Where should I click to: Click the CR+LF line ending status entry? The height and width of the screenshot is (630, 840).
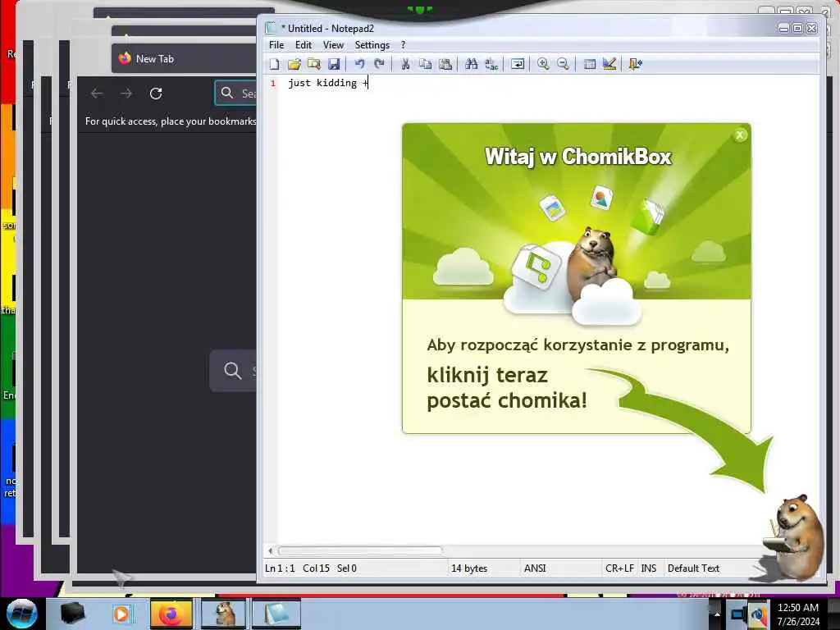point(619,568)
